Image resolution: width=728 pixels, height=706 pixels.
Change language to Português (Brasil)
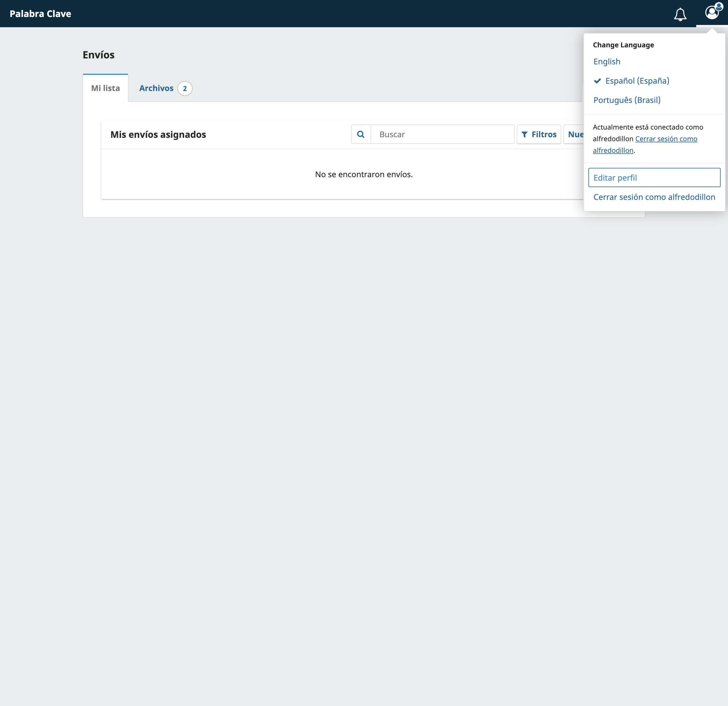(x=627, y=100)
